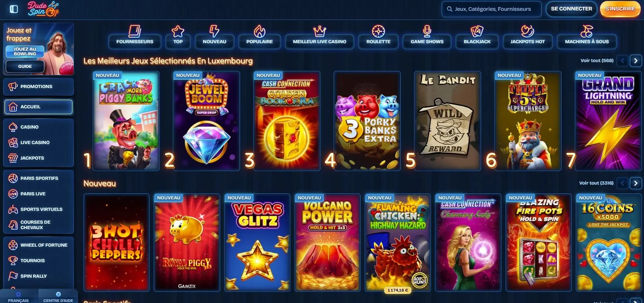Select the Top star icon
Image resolution: width=644 pixels, height=303 pixels.
point(178,31)
